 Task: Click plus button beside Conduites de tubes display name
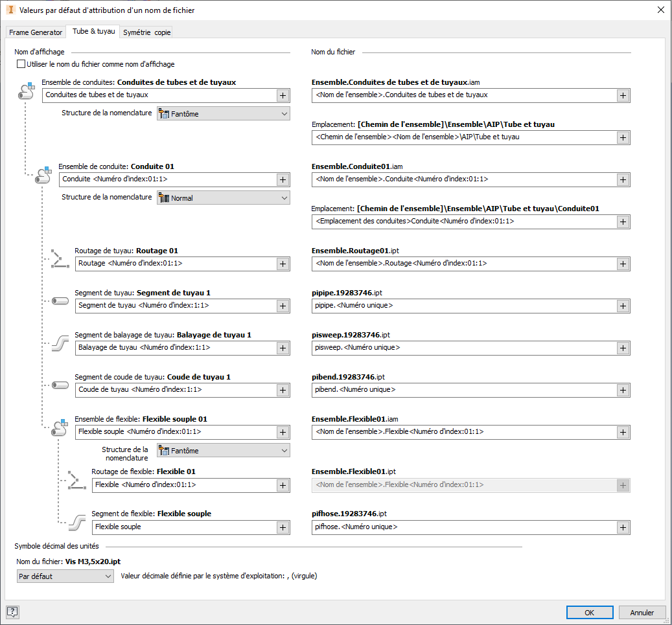point(283,95)
